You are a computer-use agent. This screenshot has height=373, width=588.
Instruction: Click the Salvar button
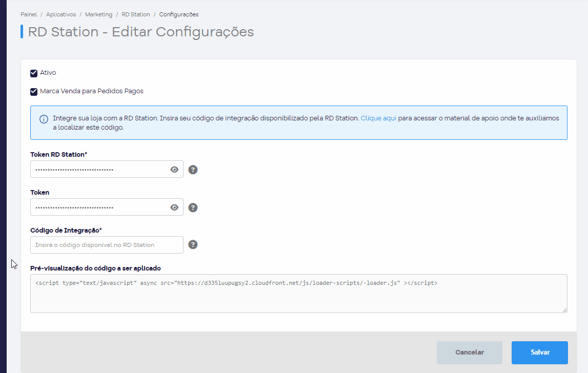540,353
